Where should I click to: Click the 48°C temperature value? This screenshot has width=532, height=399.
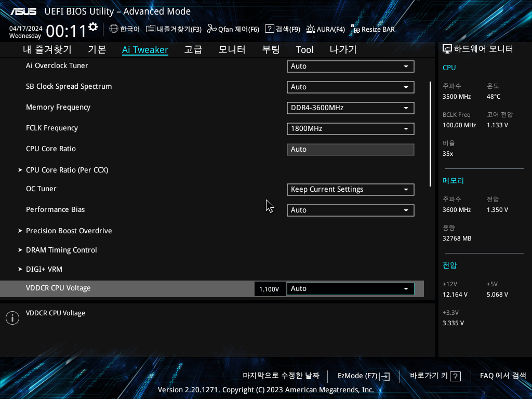(494, 97)
